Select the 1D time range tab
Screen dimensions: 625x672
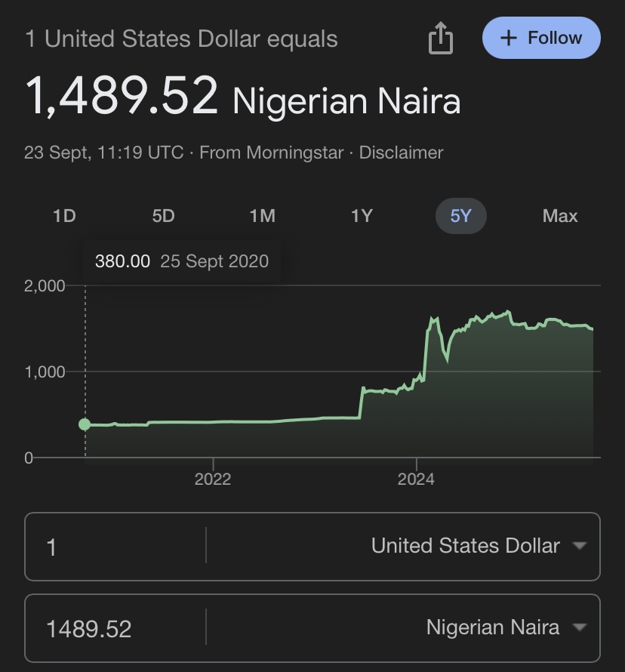pos(64,216)
